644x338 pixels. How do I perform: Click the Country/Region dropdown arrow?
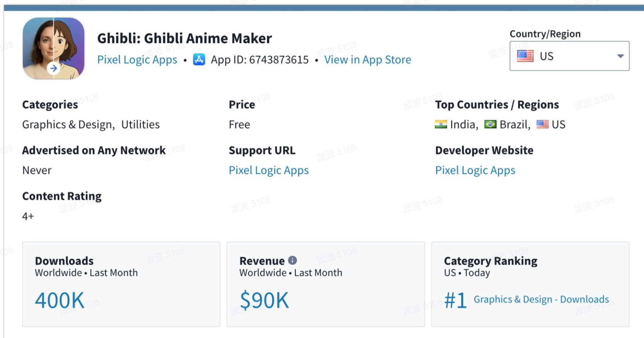pos(620,56)
